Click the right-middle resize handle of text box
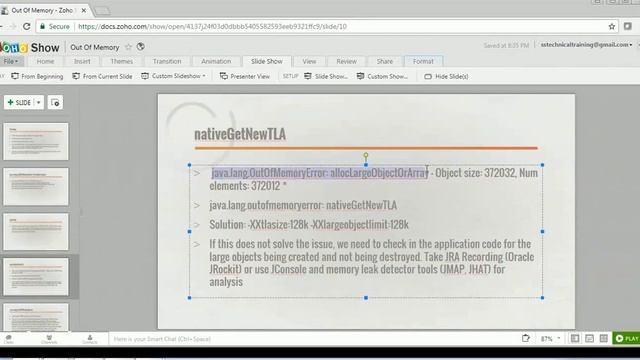This screenshot has width=640, height=360. tap(542, 231)
